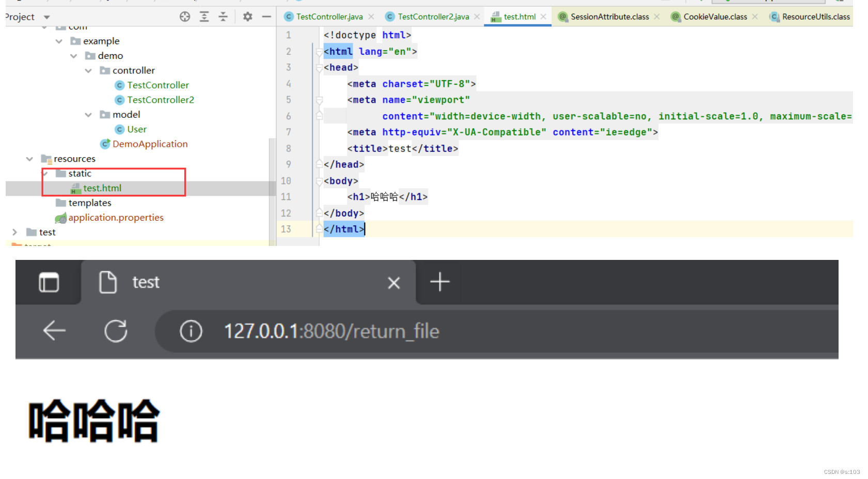This screenshot has width=868, height=479.
Task: Open Project panel settings gear
Action: pyautogui.click(x=248, y=17)
